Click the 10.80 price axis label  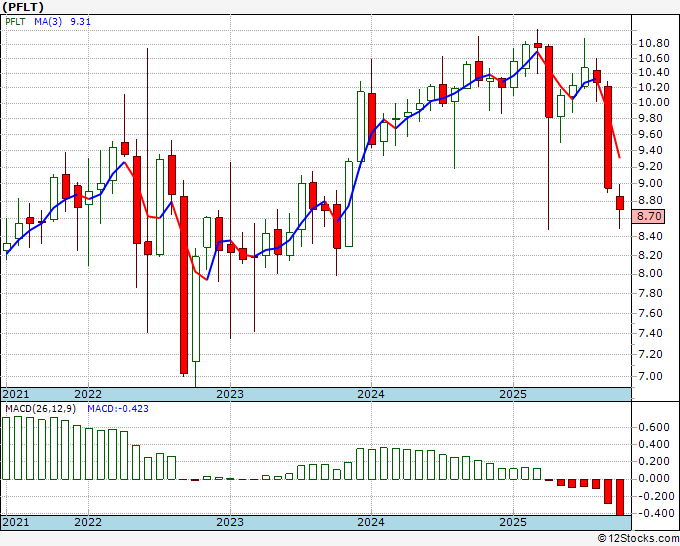point(654,43)
